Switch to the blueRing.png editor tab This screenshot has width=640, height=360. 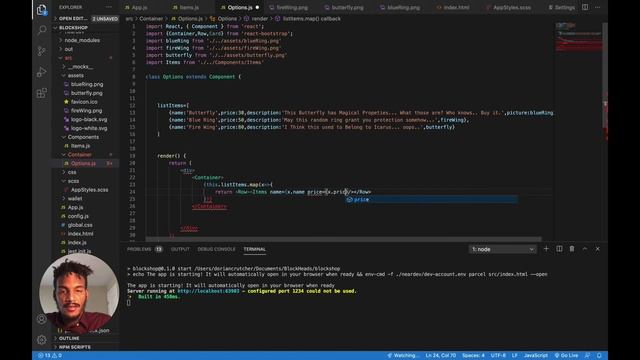[x=402, y=7]
